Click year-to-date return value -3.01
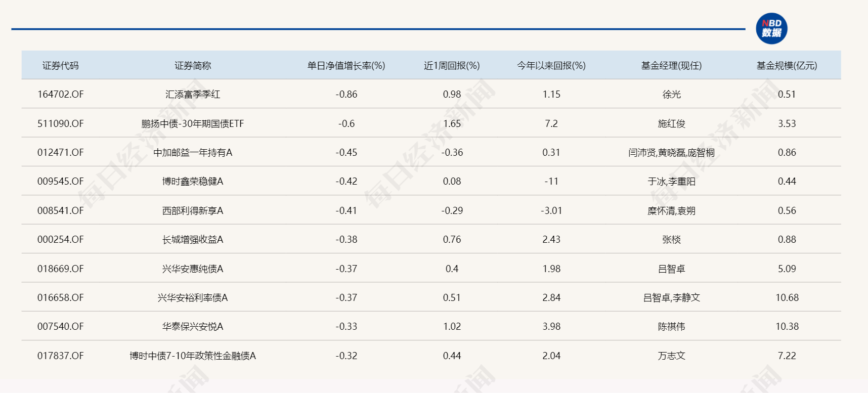Screen dimensions: 868x393 pyautogui.click(x=551, y=210)
